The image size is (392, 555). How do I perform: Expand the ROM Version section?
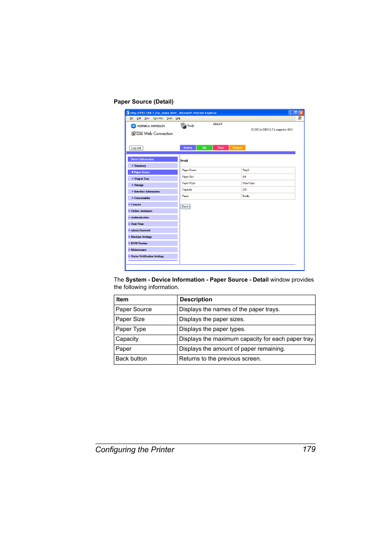click(153, 243)
